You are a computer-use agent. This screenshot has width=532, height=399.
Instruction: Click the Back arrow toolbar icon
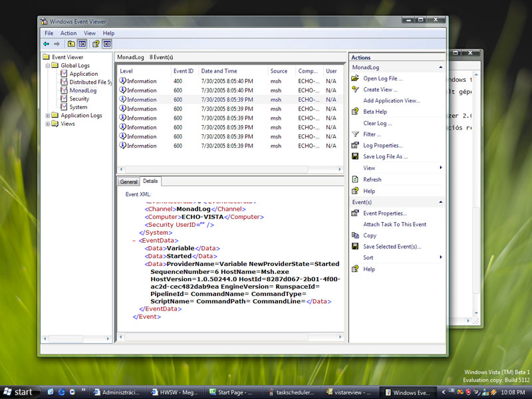(x=47, y=44)
